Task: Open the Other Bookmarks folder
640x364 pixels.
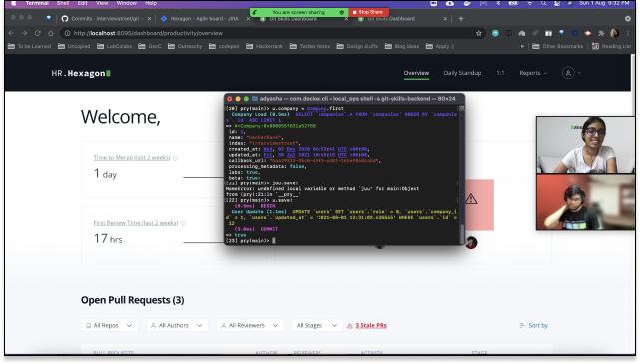Action: 558,46
